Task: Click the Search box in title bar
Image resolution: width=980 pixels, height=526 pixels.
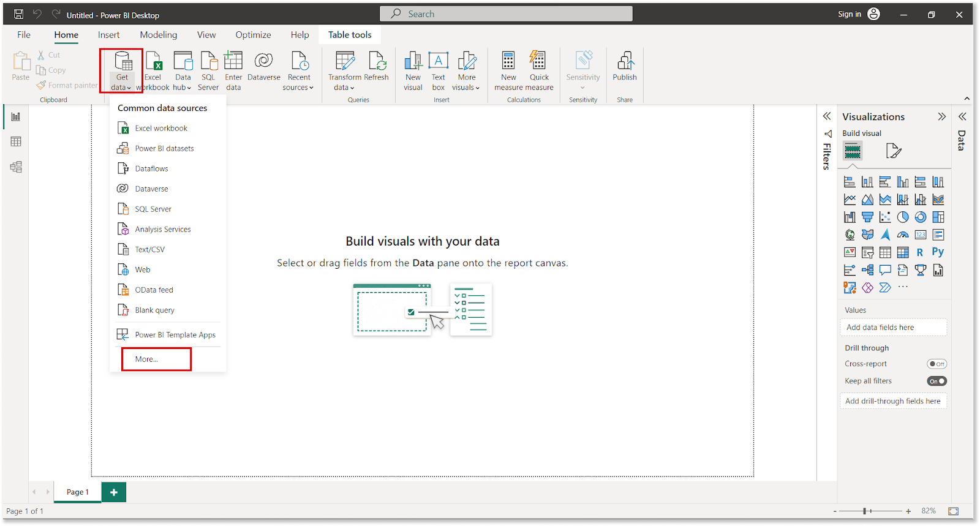Action: click(506, 13)
